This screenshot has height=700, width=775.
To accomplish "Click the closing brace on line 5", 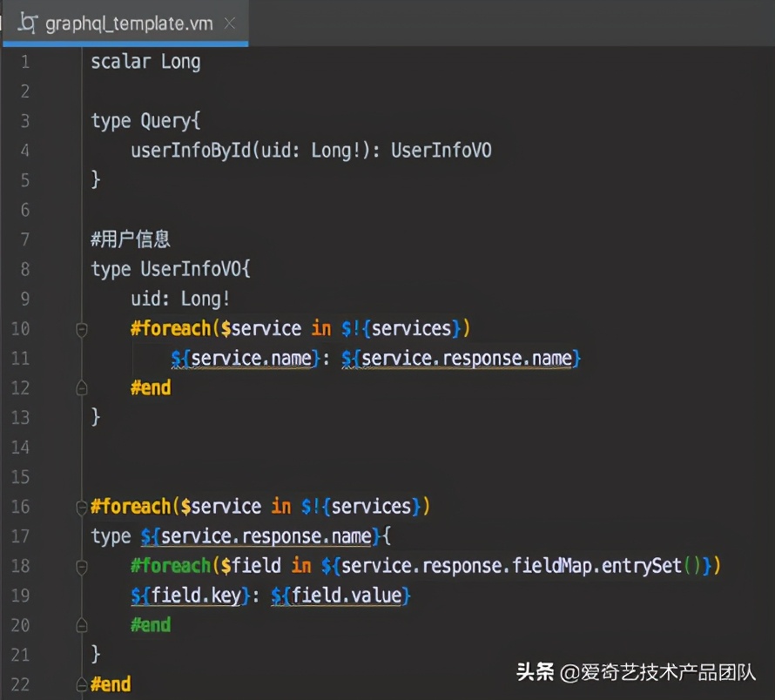I will [96, 180].
